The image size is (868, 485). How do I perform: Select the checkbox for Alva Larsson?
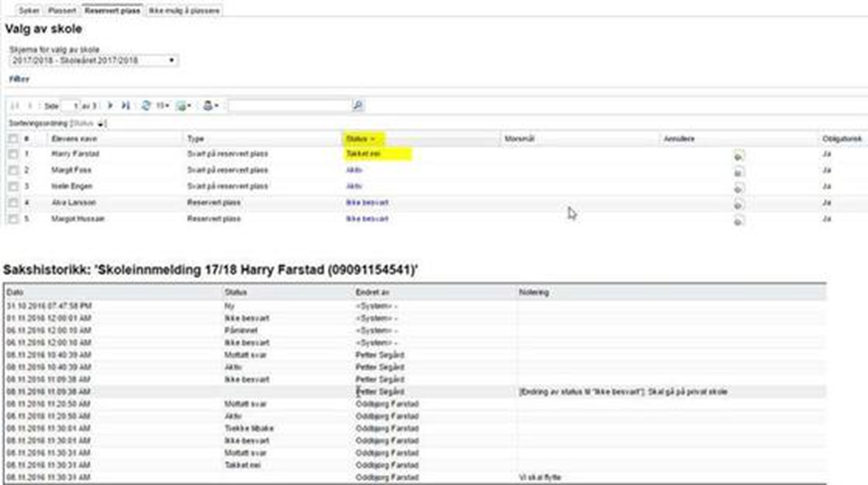click(13, 202)
